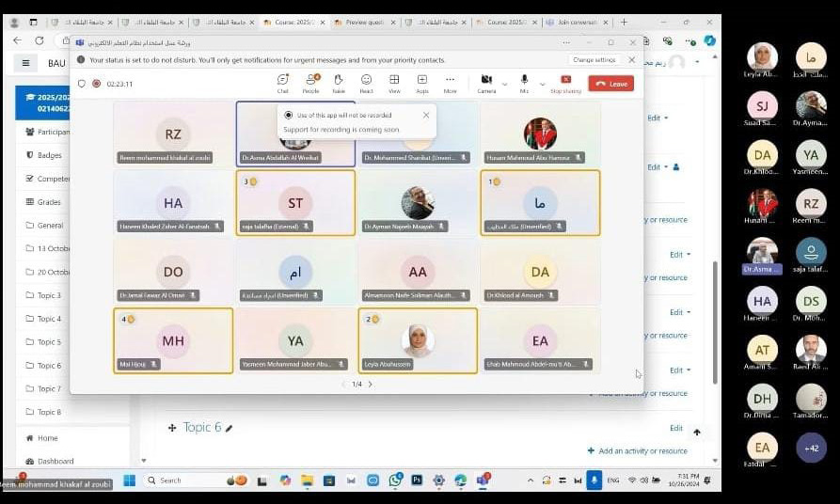Select the recording notice radio button

289,115
